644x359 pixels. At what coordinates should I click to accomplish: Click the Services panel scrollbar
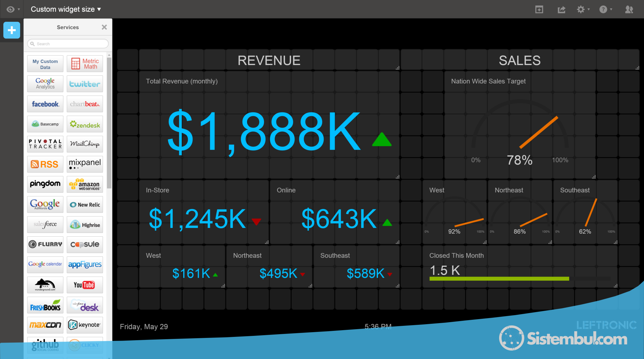click(109, 123)
